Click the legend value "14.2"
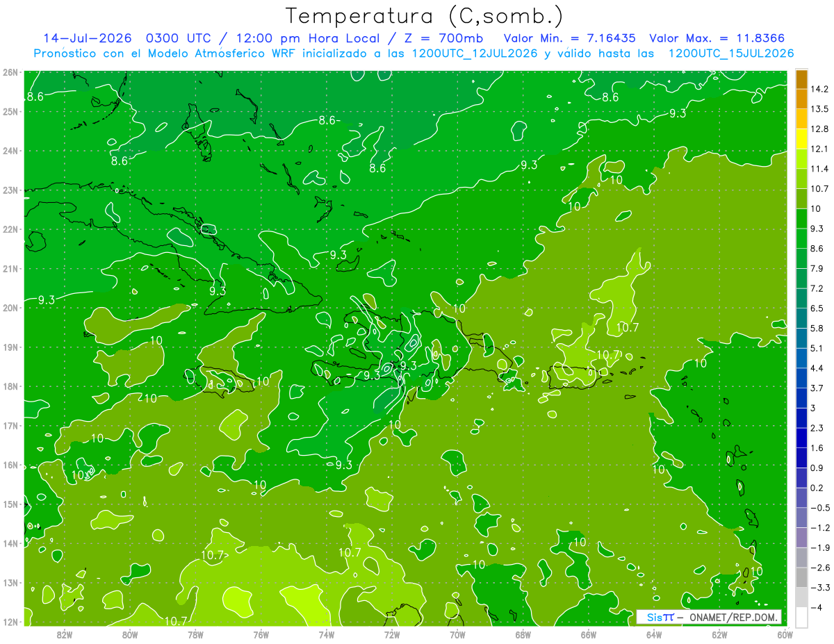Viewport: 834px width, 644px height. point(819,89)
